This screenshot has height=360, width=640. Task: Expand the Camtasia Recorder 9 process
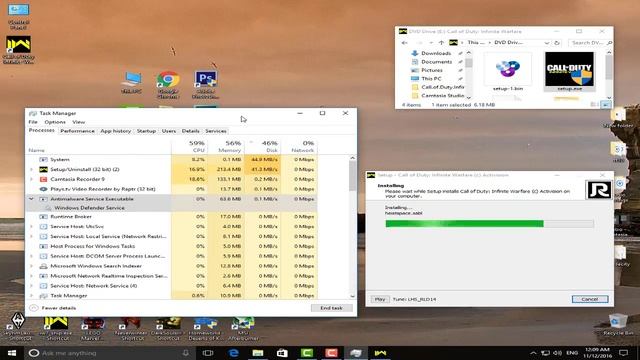click(x=31, y=179)
